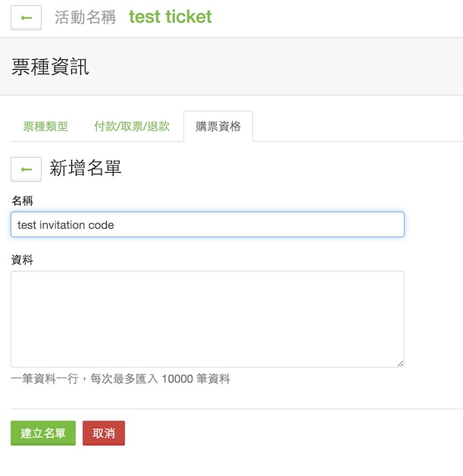Click the 活動名稱 label text
Screen dimensions: 463x476
click(86, 17)
